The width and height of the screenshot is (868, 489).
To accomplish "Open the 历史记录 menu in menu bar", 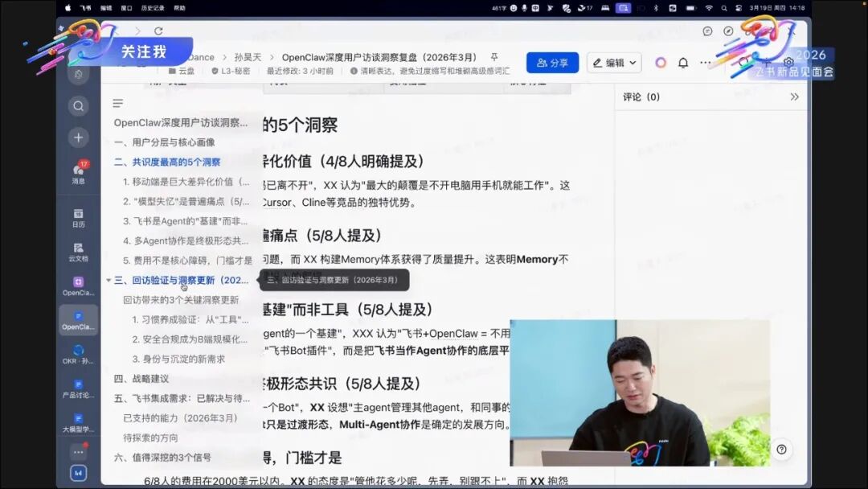I will (153, 8).
